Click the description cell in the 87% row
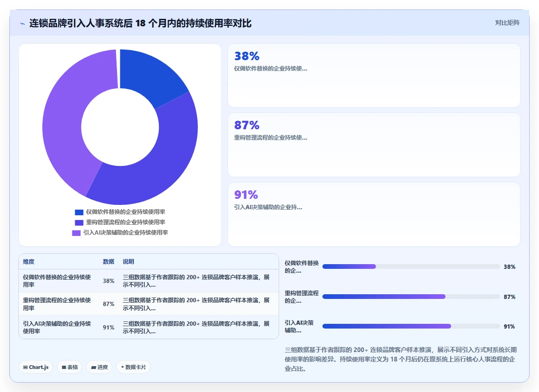Image resolution: width=539 pixels, height=392 pixels. point(196,304)
